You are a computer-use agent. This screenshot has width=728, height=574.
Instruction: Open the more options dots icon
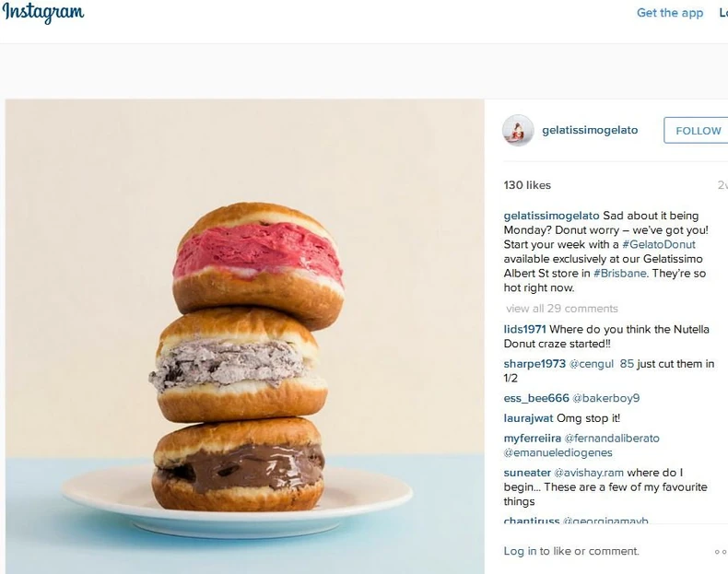tap(721, 552)
